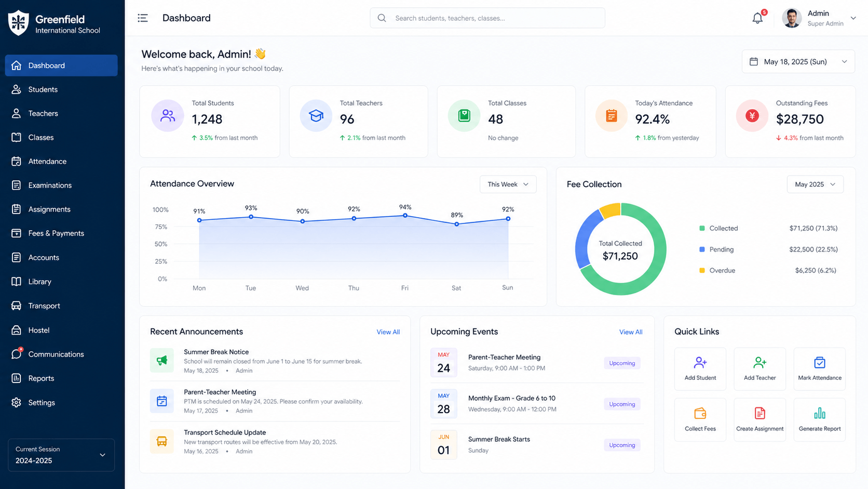
Task: Click the search students, teachers, classes field
Action: pos(488,18)
